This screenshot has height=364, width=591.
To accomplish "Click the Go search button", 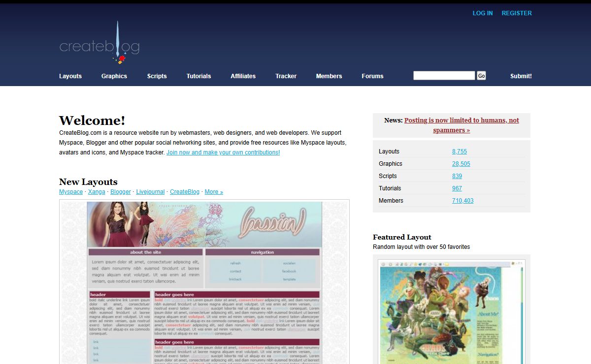I will click(481, 75).
